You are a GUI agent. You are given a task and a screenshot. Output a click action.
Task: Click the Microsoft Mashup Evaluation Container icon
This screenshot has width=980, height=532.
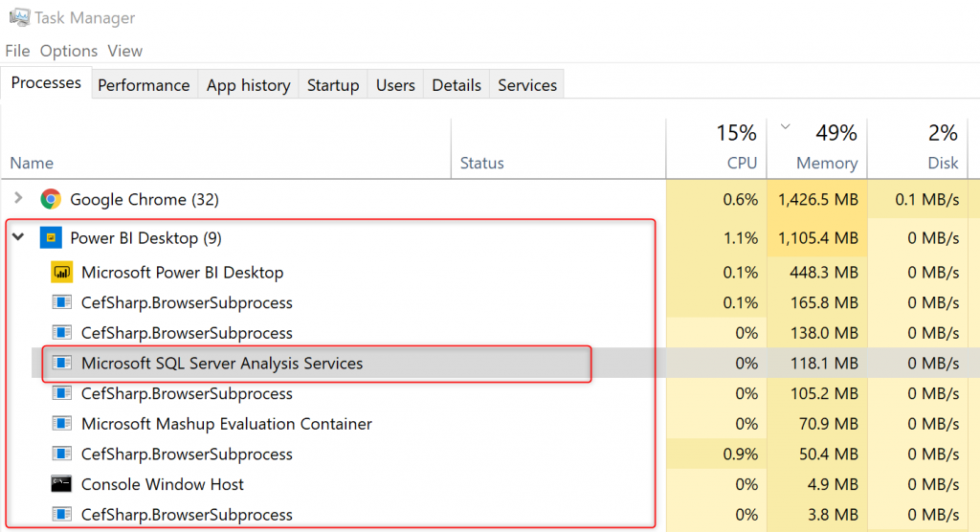pyautogui.click(x=61, y=424)
